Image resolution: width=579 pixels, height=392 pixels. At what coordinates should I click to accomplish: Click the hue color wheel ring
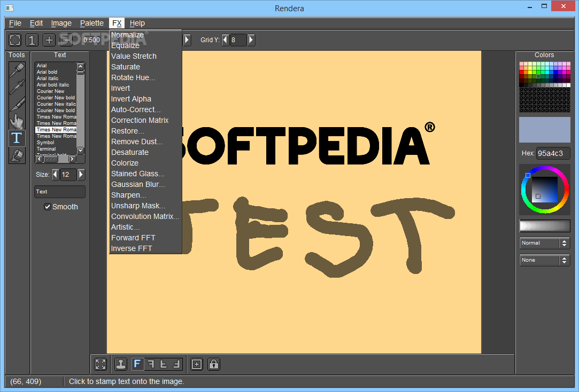[545, 169]
